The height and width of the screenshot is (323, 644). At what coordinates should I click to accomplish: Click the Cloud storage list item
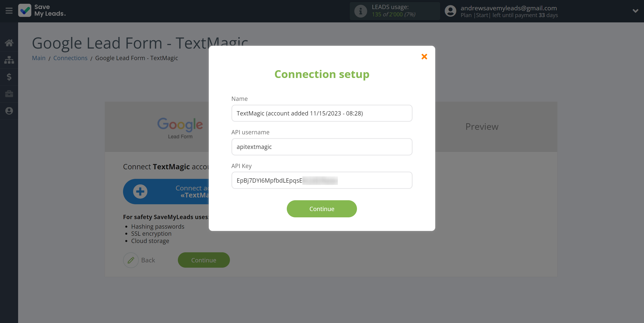tap(150, 241)
